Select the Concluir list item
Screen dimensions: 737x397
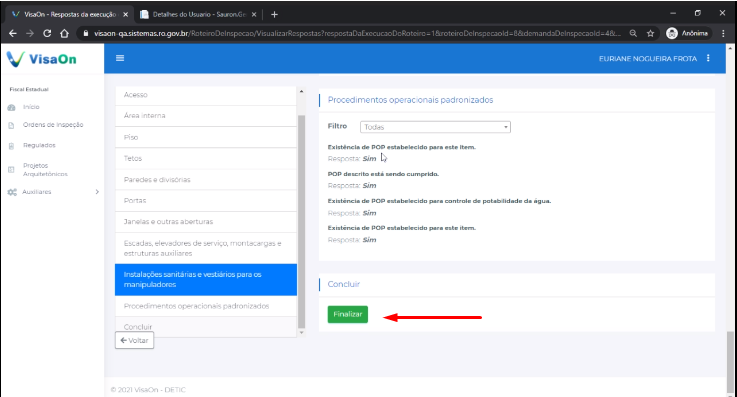pyautogui.click(x=206, y=326)
